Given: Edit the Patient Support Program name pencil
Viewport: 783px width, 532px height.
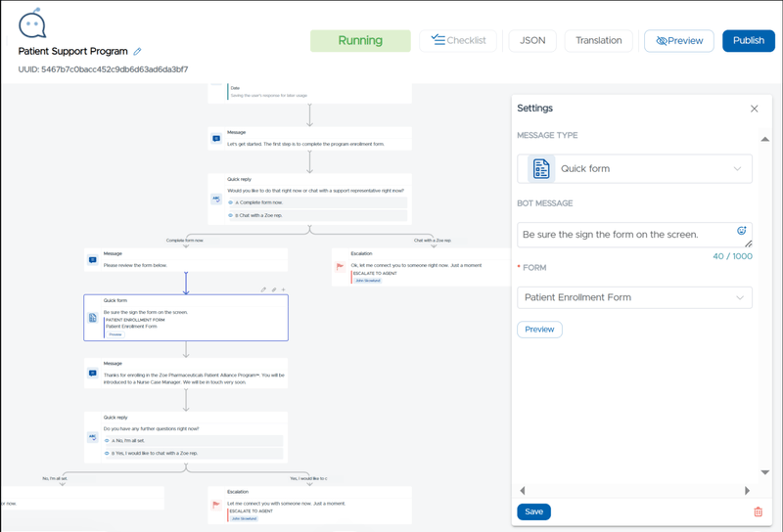Looking at the screenshot, I should [x=137, y=52].
